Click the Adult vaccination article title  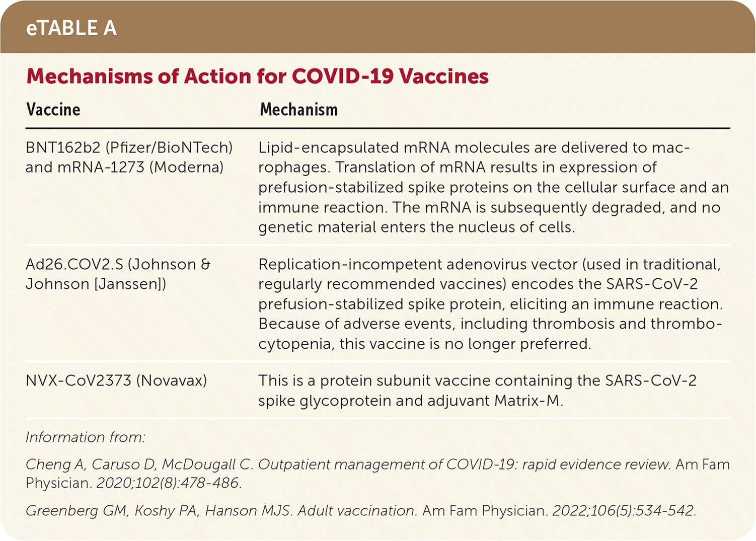(357, 511)
